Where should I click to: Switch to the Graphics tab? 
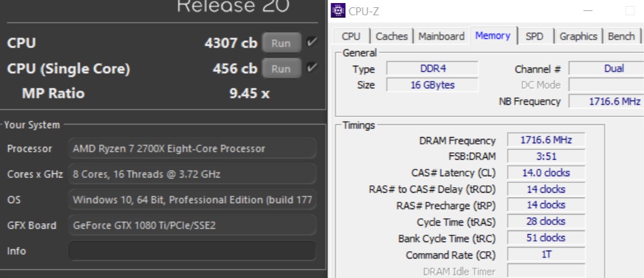[578, 37]
